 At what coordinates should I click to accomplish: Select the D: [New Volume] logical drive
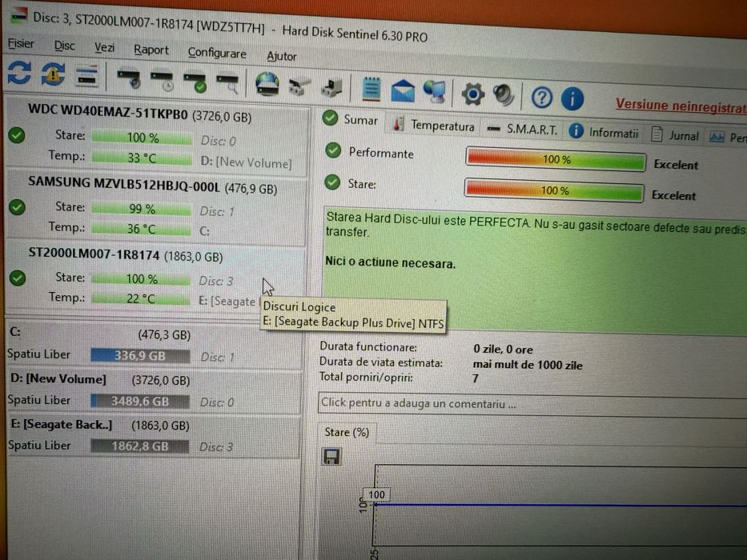[152, 391]
